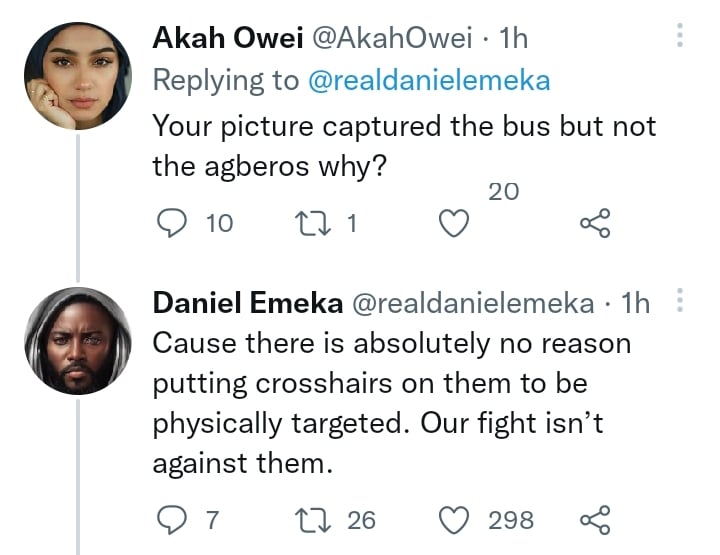View the 20 likes on Akah's tweet

point(504,192)
